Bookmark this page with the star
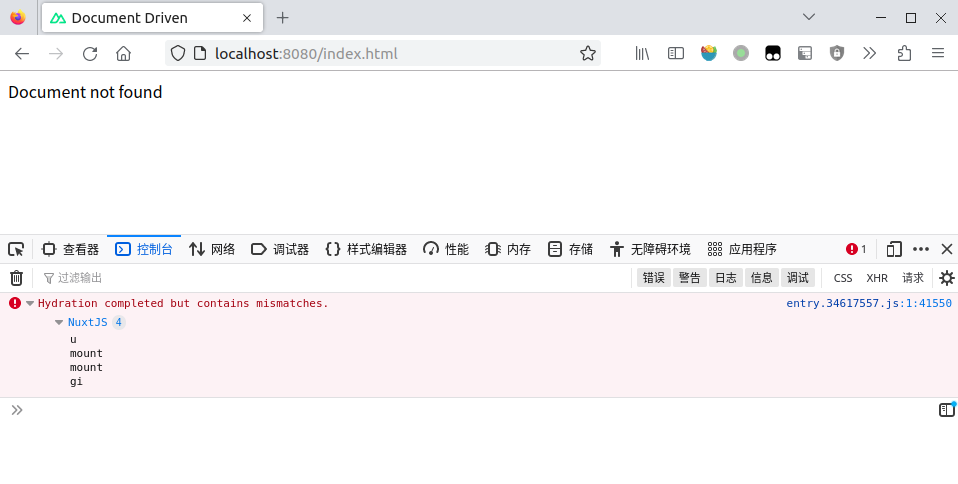The image size is (958, 484). pos(588,54)
